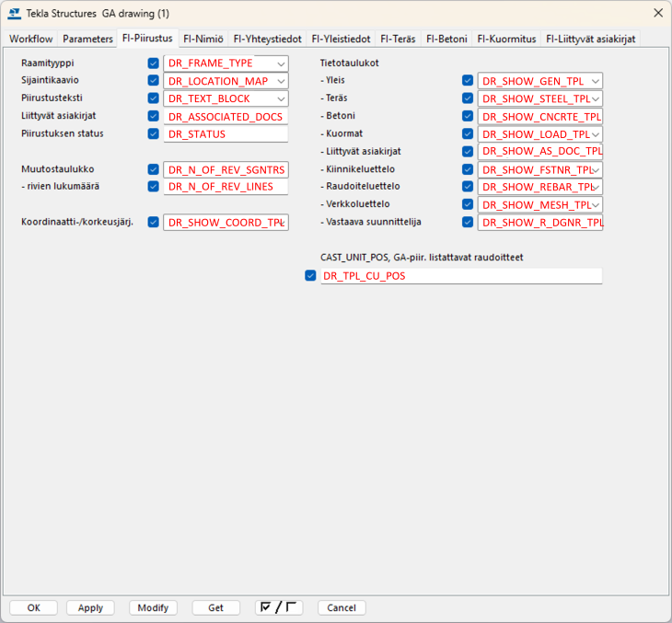672x623 pixels.
Task: Click the DR_N_OF_REV_LINES input field
Action: tap(226, 187)
